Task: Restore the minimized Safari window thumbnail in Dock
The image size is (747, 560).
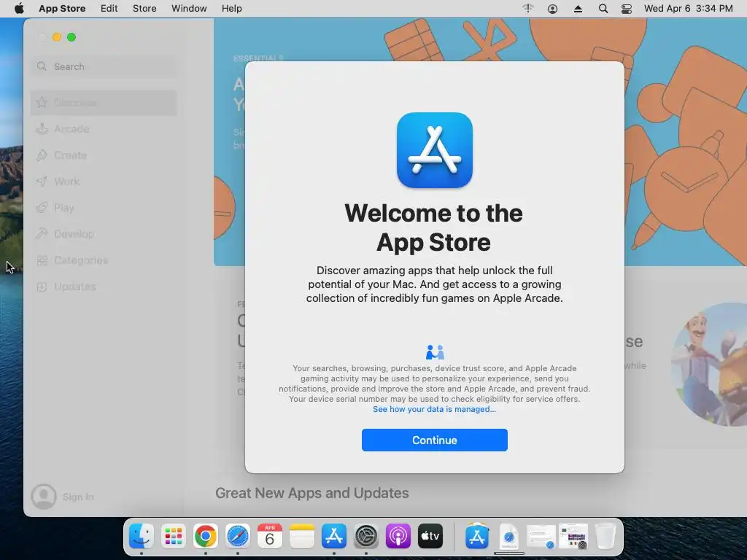Action: click(x=541, y=537)
